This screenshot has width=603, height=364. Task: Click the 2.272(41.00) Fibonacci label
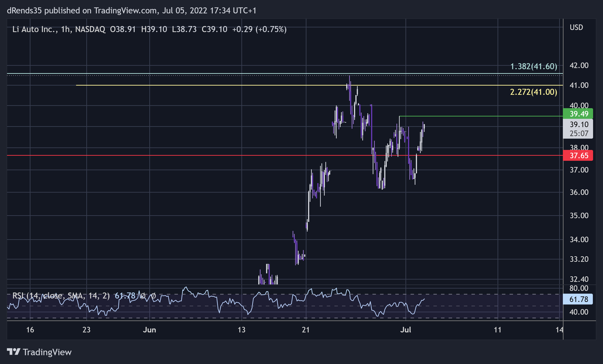[534, 92]
